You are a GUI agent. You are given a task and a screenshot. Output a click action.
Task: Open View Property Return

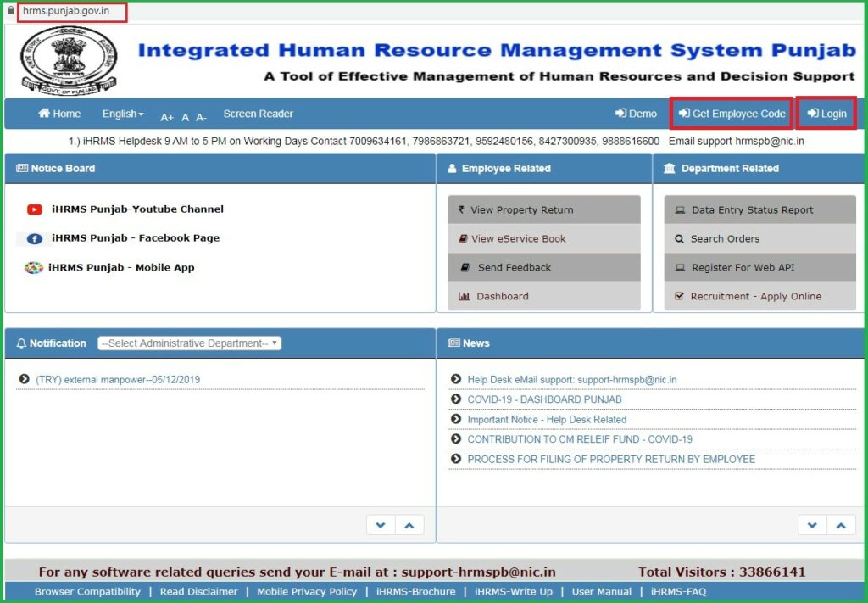tap(544, 209)
